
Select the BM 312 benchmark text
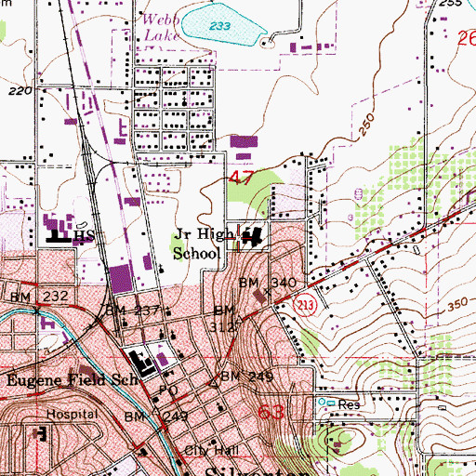point(224,319)
